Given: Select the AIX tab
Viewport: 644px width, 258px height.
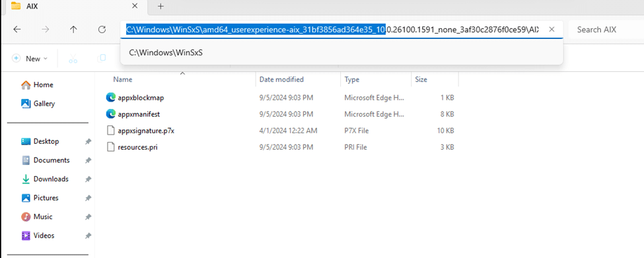Looking at the screenshot, I should [x=77, y=6].
